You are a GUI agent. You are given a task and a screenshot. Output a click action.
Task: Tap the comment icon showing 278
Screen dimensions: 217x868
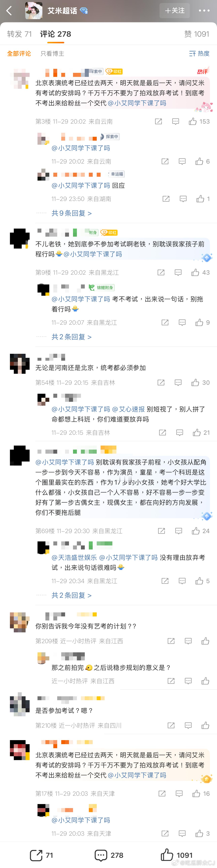click(108, 855)
